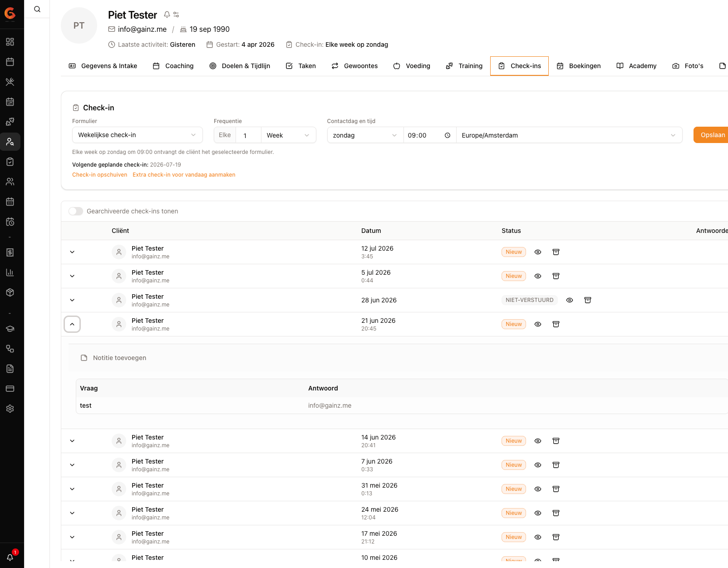Archive the 7 jun 2026 check-in
The height and width of the screenshot is (568, 728).
556,465
